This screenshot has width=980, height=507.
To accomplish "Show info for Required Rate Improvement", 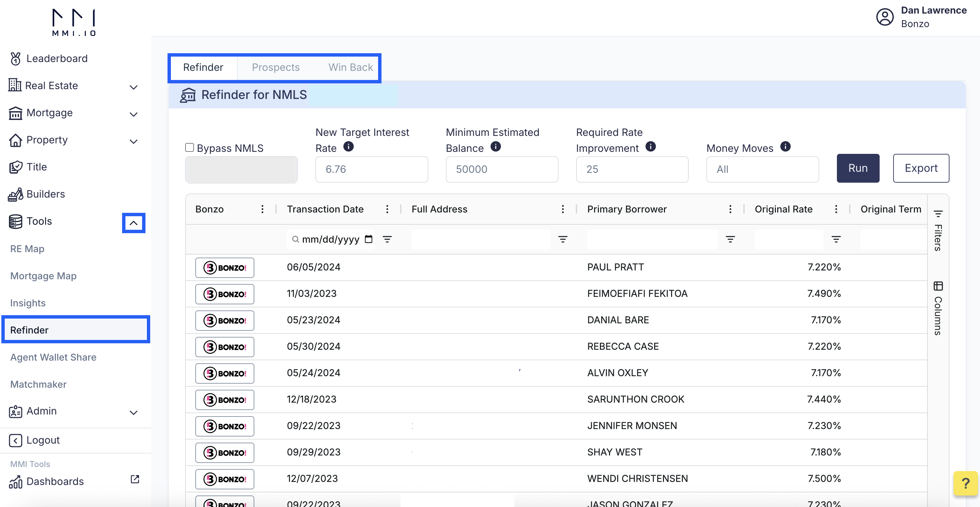I will click(650, 146).
